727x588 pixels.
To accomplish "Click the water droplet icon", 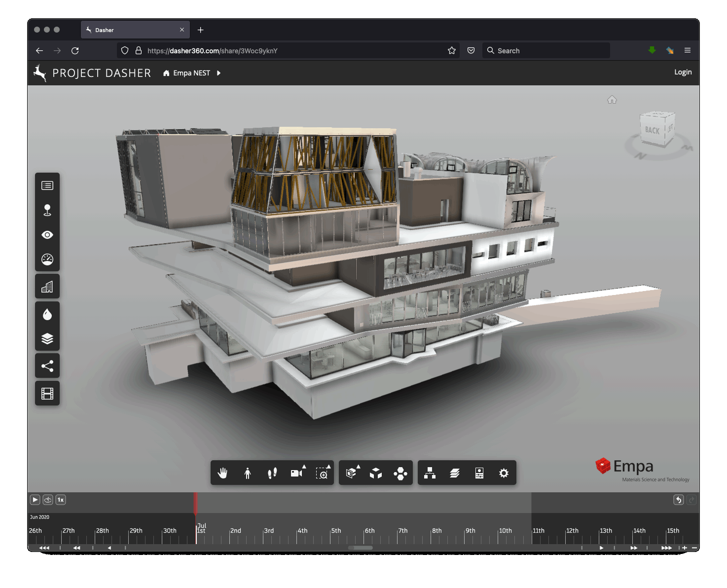I will 47,314.
